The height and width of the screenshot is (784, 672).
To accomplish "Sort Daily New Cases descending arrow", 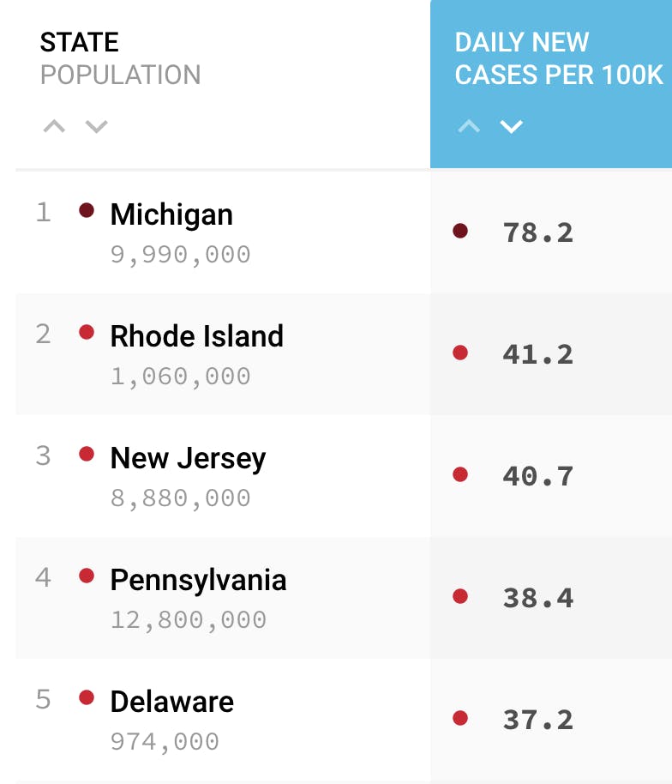I will click(511, 127).
